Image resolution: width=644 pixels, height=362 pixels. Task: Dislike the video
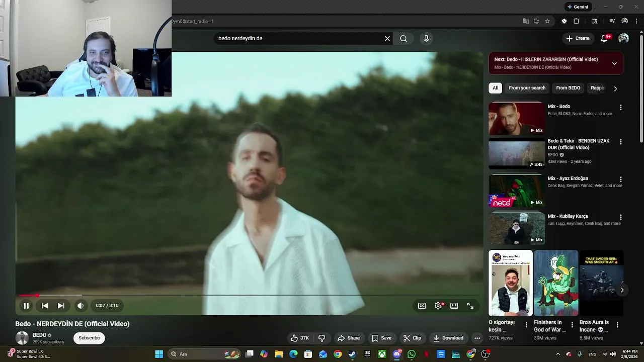click(x=322, y=338)
